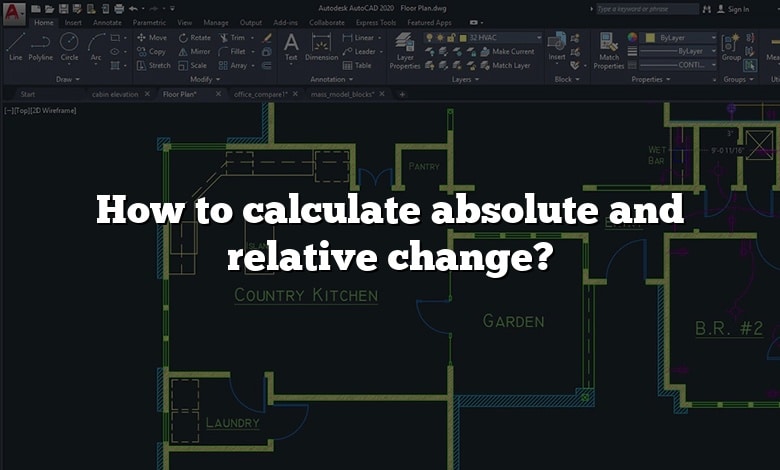Open the 32 HVAC layer dropdown
This screenshot has width=780, height=470.
pyautogui.click(x=539, y=38)
